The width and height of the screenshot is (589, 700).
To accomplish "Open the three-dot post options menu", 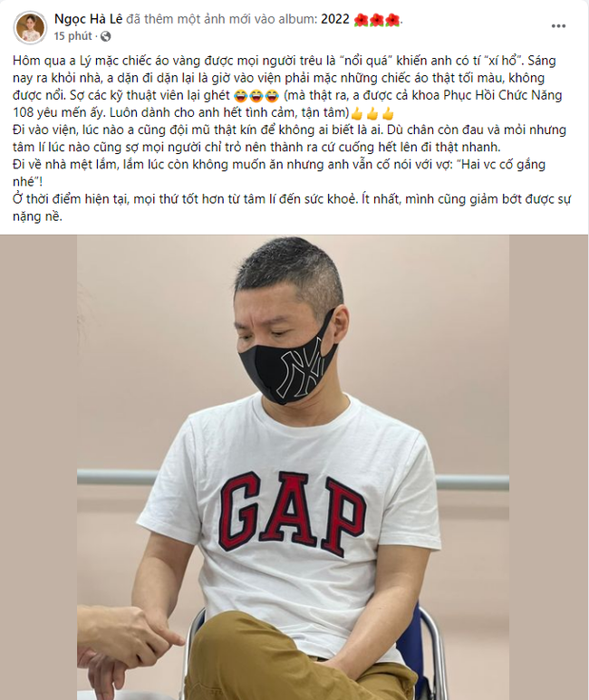I will 558,26.
